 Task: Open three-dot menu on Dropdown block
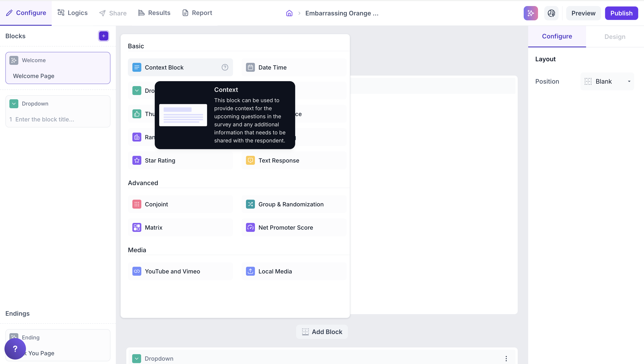(506, 358)
